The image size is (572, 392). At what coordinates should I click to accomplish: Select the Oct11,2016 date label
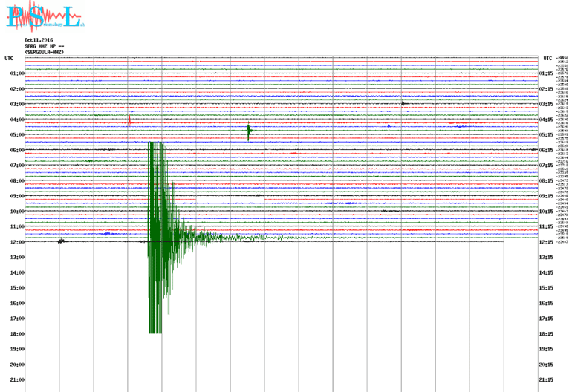[39, 40]
